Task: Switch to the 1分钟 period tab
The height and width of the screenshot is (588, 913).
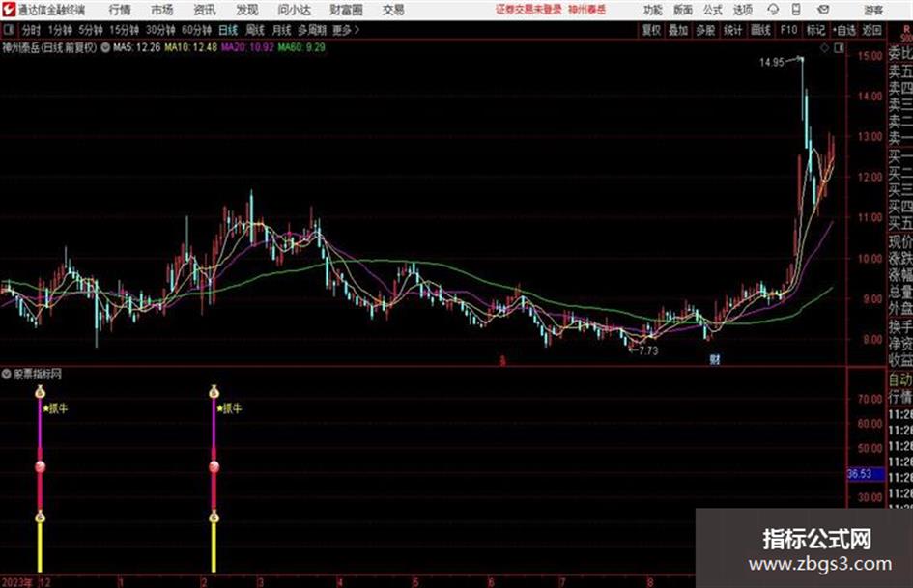Action: pyautogui.click(x=60, y=30)
